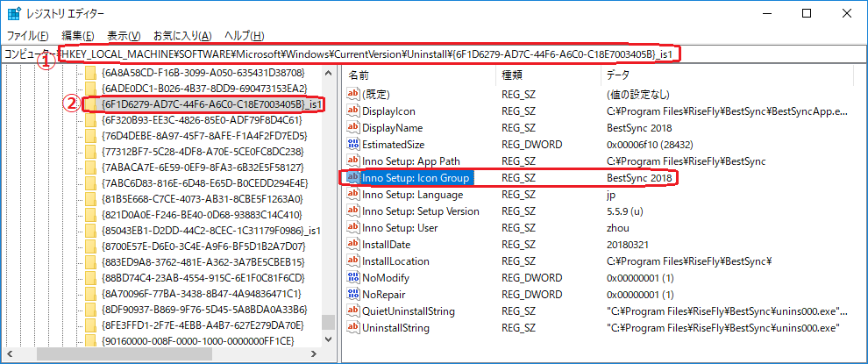
Task: Click folder icon of {76D4DEBE-8A97-45F7-8AFE-F1A4F2FD7ED5}
Action: [91, 135]
